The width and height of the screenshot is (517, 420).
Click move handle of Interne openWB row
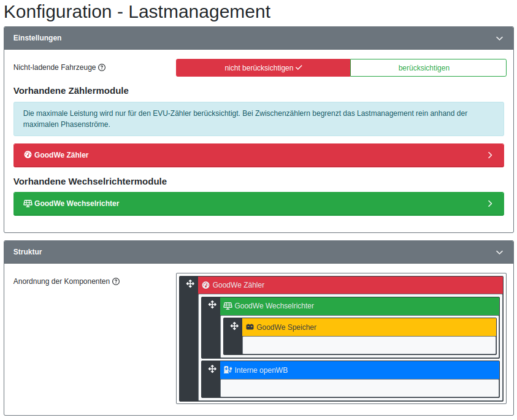(x=212, y=369)
